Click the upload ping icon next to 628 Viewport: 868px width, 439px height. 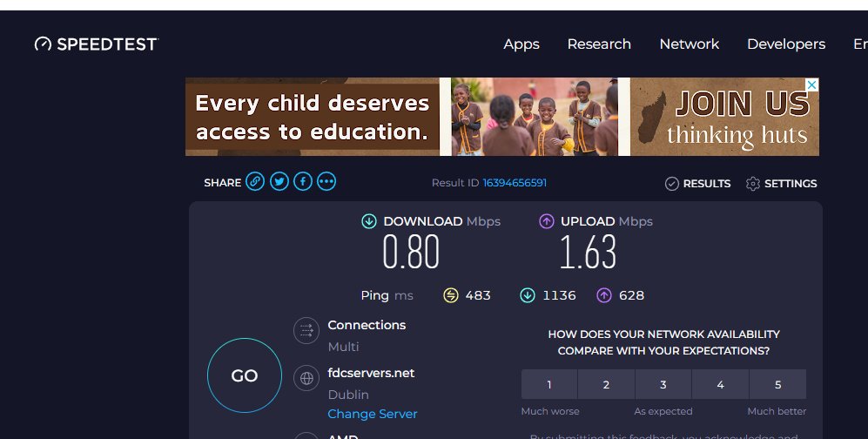[604, 295]
